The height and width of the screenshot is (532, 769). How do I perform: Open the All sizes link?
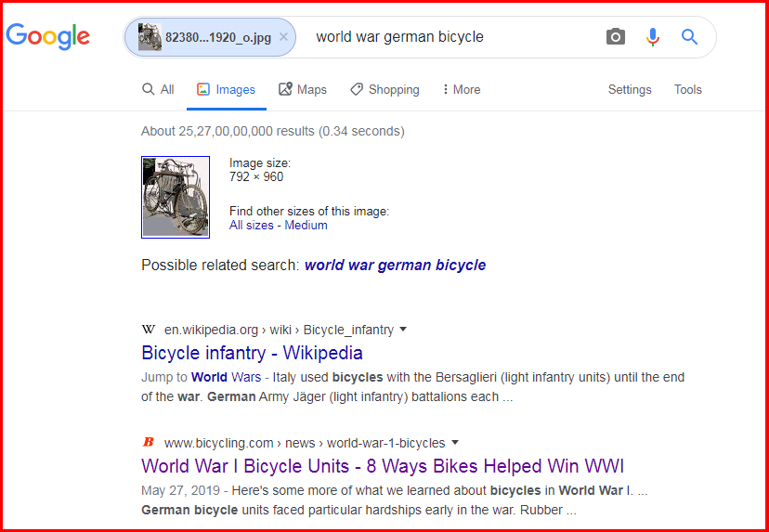coord(251,225)
